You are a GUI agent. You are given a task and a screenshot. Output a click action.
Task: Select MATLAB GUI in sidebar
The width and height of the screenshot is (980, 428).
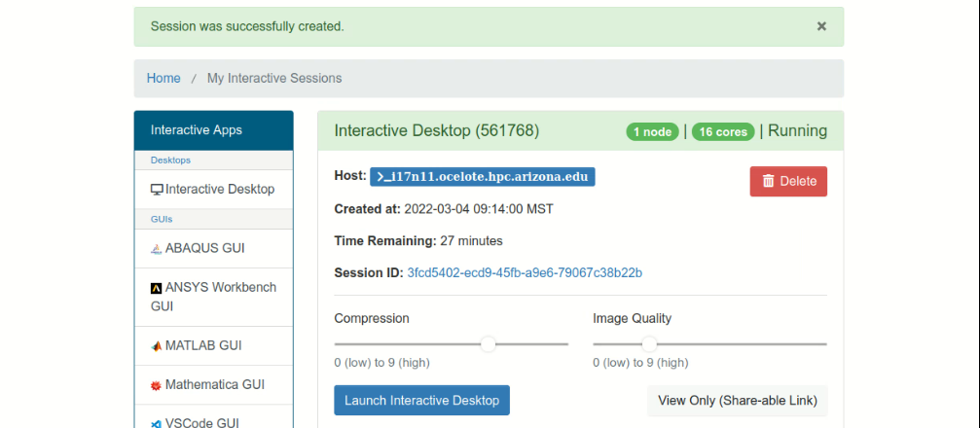(x=214, y=345)
